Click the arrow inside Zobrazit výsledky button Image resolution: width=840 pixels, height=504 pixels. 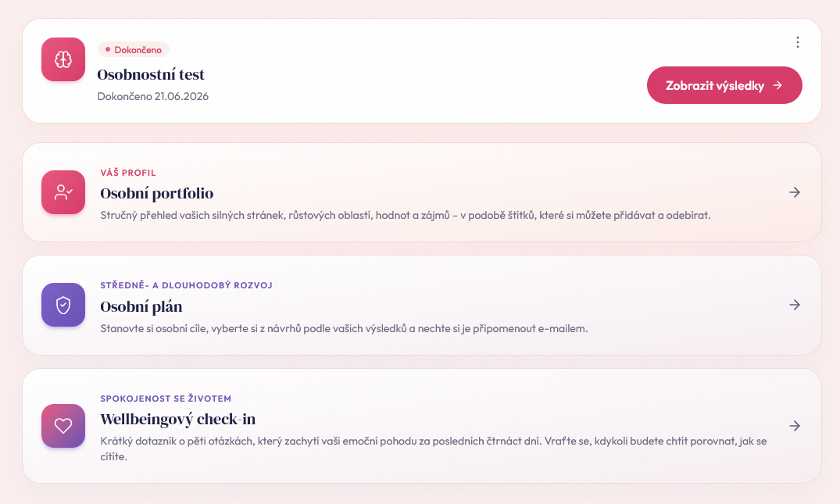click(x=777, y=85)
